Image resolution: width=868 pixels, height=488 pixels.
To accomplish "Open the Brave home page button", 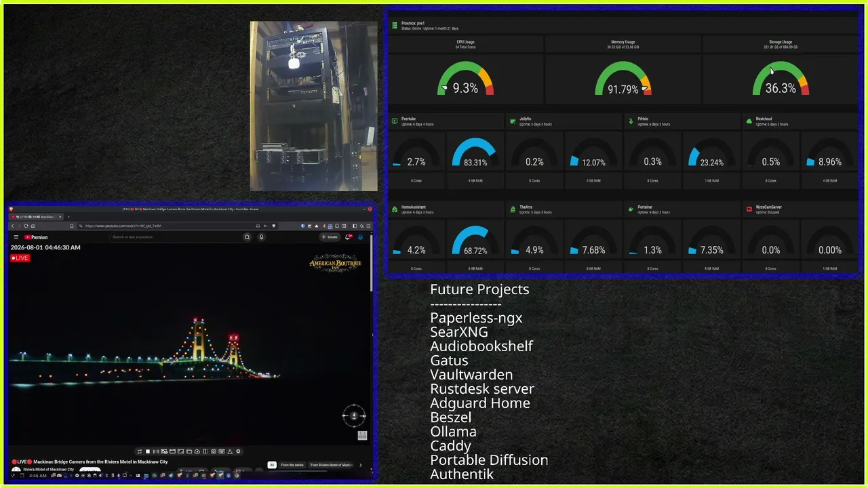I will pyautogui.click(x=33, y=226).
